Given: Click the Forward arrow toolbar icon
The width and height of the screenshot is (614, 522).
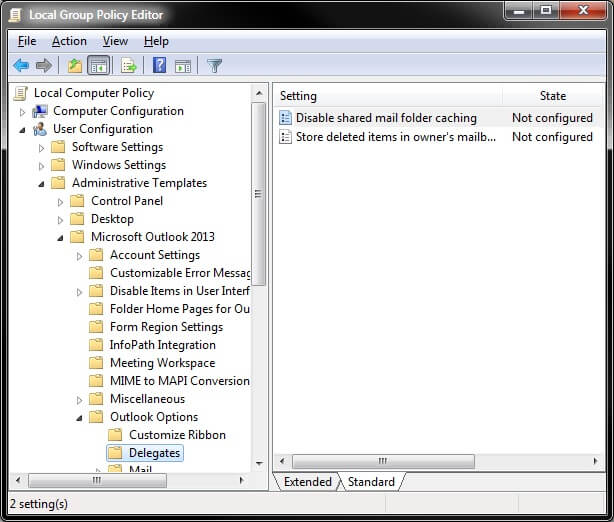Looking at the screenshot, I should pyautogui.click(x=43, y=65).
